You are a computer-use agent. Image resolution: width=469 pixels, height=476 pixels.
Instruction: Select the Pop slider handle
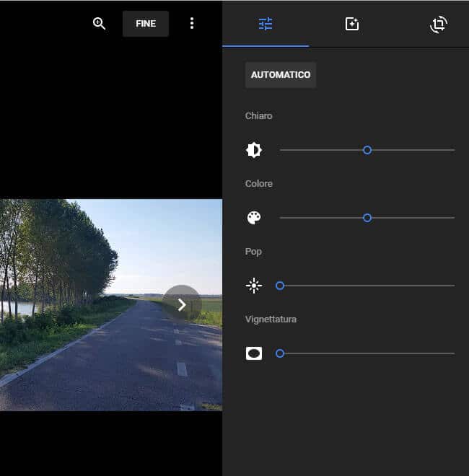tap(280, 286)
